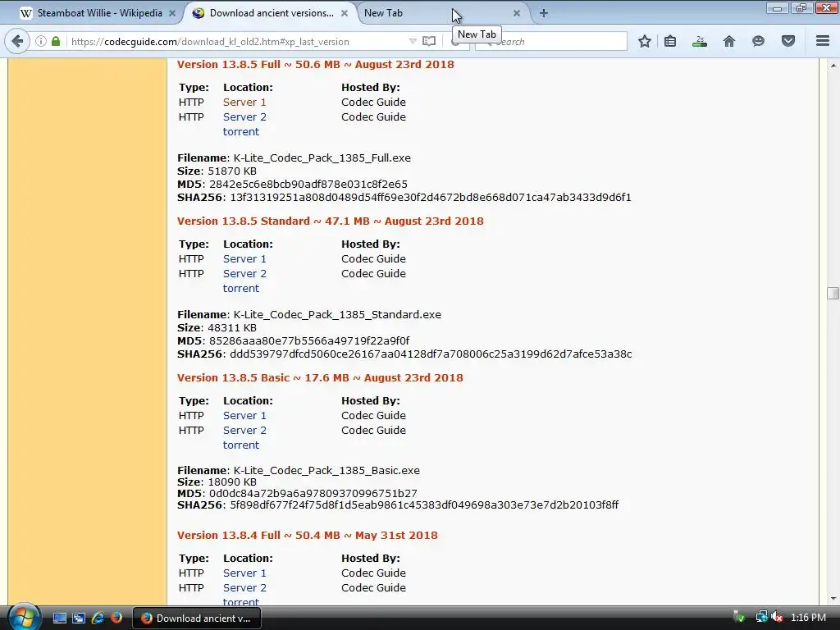
Task: Click the Version 13.8.5 Basic heading
Action: point(320,377)
